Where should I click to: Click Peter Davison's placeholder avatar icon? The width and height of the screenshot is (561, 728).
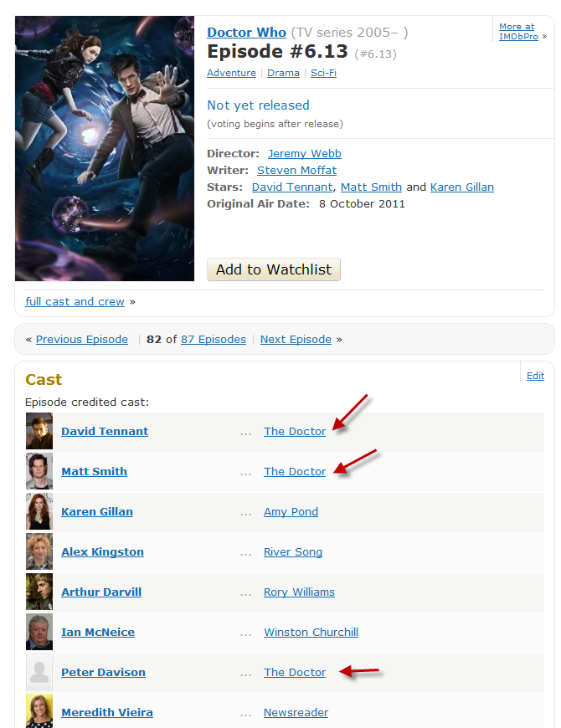tap(39, 672)
